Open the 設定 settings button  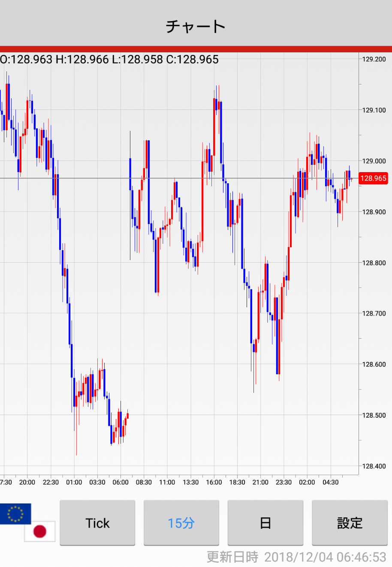350,523
